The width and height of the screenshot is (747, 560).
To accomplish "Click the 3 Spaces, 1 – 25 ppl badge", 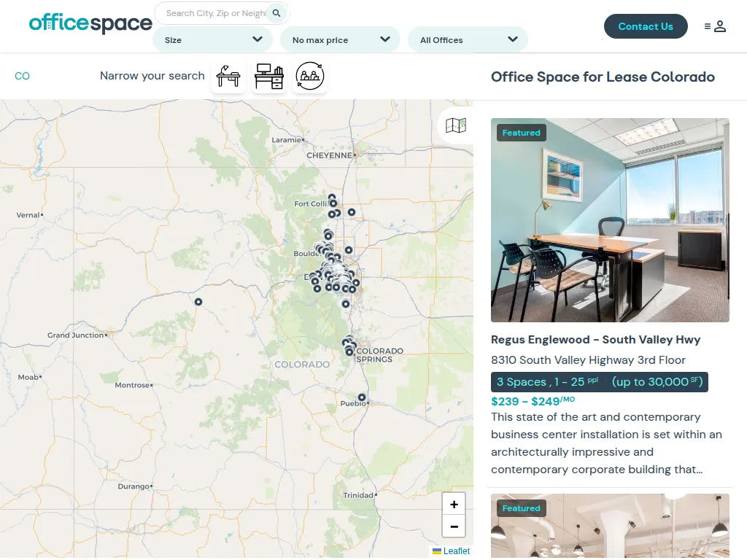I will point(600,382).
